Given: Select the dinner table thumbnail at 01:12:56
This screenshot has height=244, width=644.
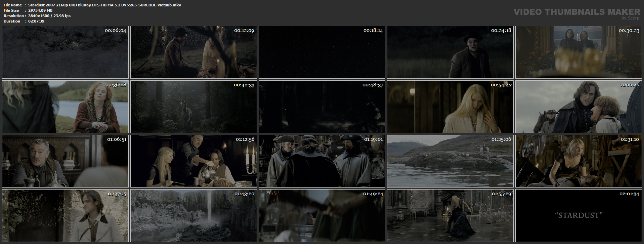Looking at the screenshot, I should (194, 161).
